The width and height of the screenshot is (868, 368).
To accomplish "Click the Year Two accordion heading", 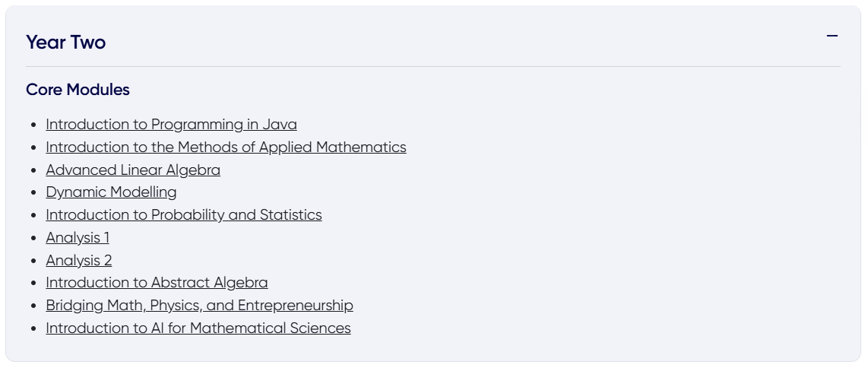I will [66, 43].
